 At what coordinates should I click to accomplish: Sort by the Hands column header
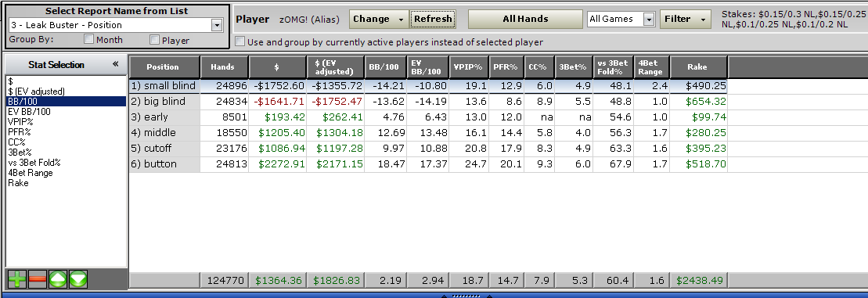[x=224, y=67]
